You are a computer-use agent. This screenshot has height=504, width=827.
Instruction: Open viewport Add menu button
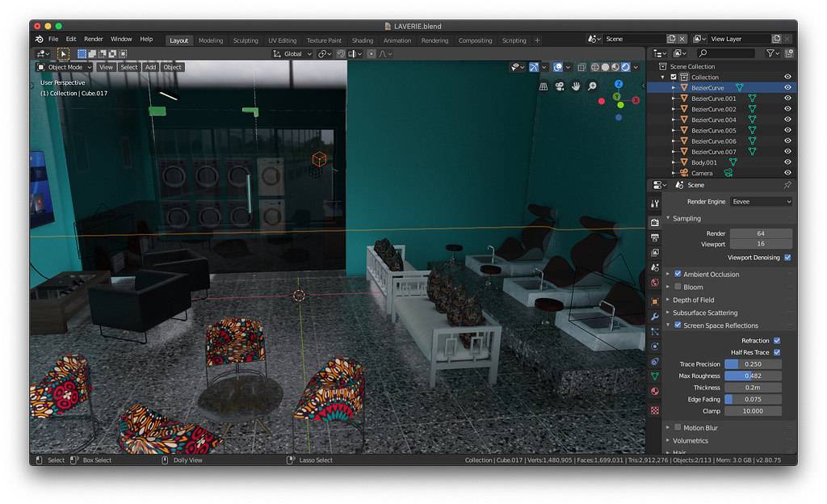tap(150, 67)
